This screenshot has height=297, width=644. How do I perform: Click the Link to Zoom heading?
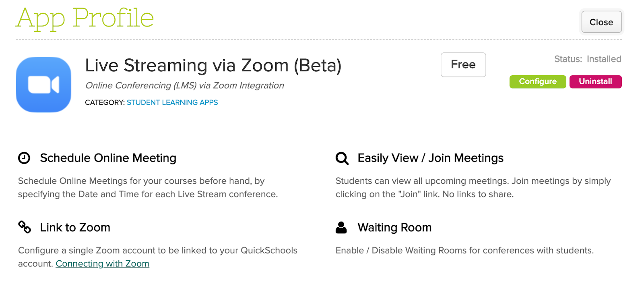click(x=75, y=228)
